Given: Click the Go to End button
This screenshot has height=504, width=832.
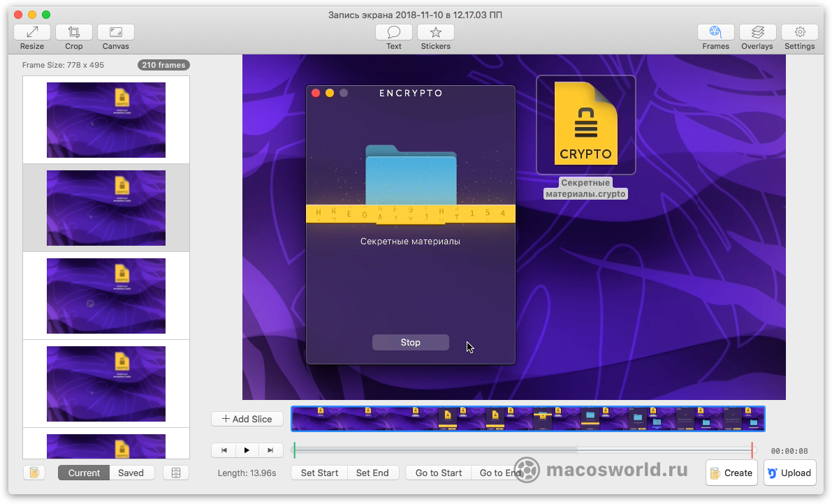Looking at the screenshot, I should [500, 473].
